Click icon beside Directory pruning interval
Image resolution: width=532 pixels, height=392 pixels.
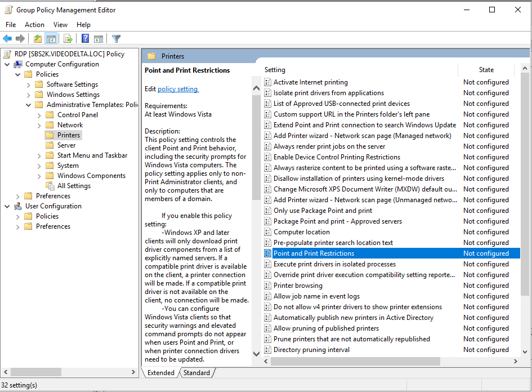click(268, 350)
